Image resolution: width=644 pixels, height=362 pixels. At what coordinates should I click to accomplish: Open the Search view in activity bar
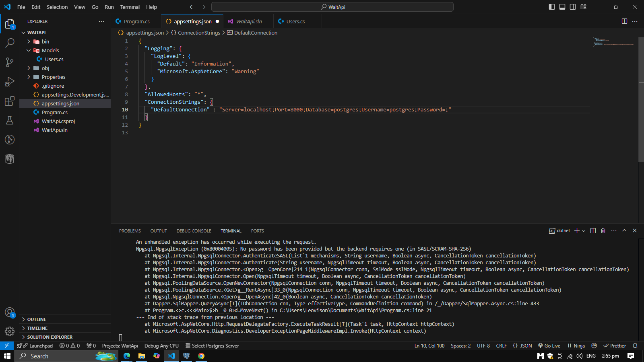coord(10,43)
